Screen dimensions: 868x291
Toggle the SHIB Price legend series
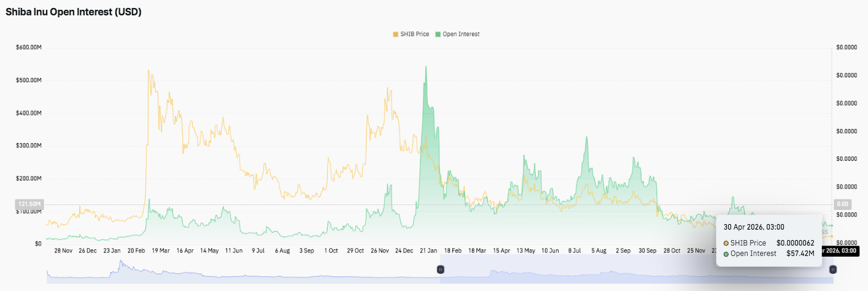pyautogui.click(x=414, y=34)
